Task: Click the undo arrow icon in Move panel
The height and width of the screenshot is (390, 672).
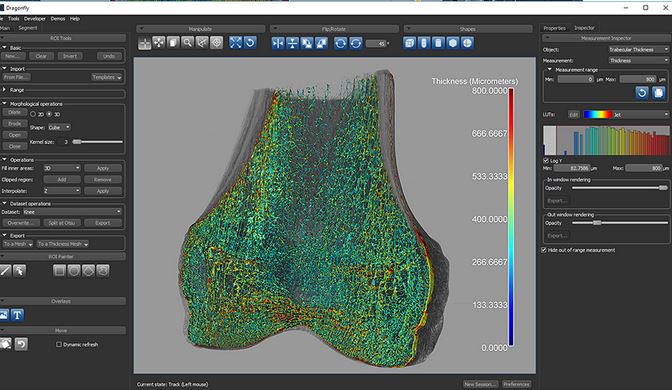Action: click(x=21, y=344)
